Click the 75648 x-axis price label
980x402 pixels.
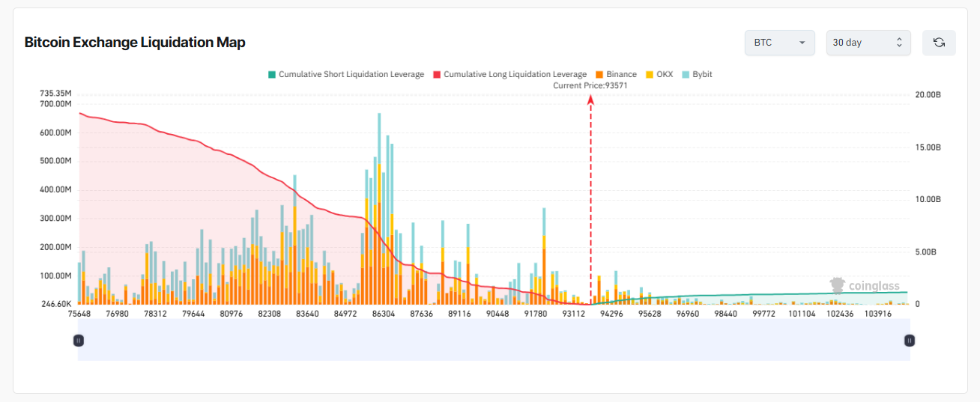coord(79,314)
